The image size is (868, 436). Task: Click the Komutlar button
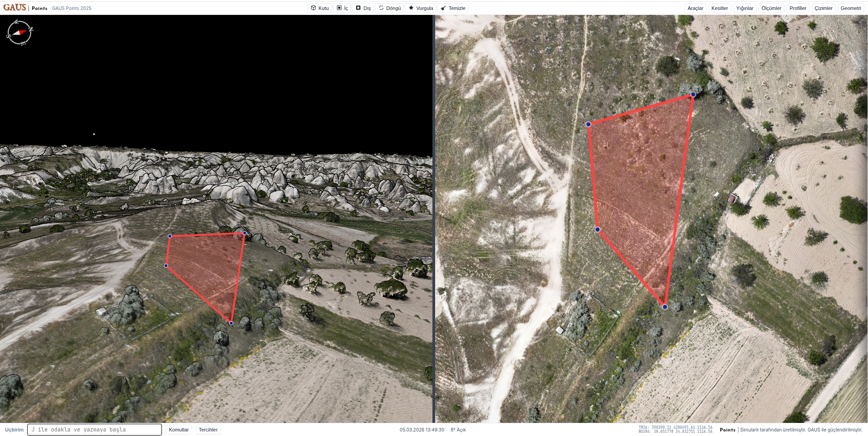pyautogui.click(x=179, y=430)
